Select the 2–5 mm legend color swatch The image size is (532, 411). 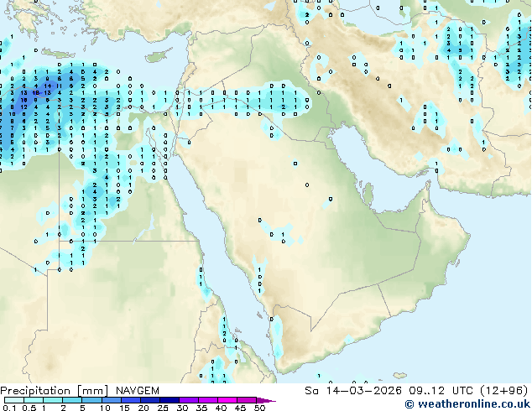[x=72, y=400]
